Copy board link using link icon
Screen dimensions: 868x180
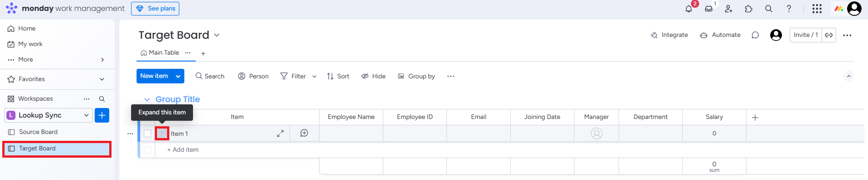click(829, 35)
